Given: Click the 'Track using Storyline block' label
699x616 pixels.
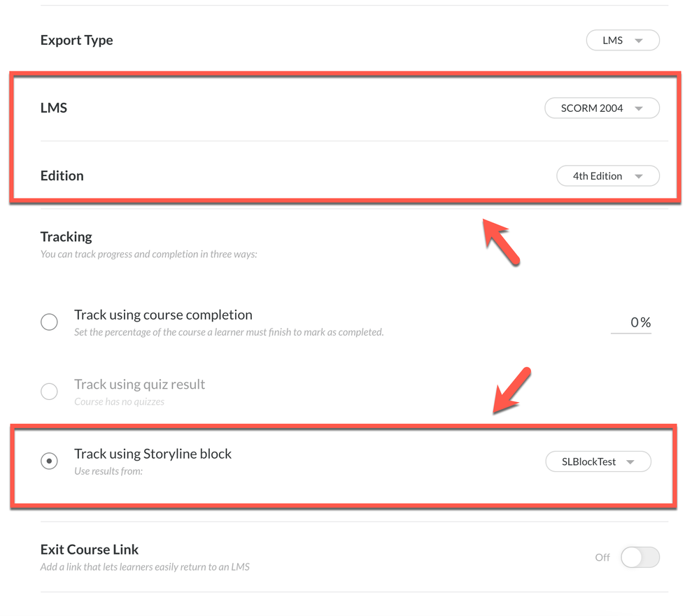Looking at the screenshot, I should tap(153, 454).
